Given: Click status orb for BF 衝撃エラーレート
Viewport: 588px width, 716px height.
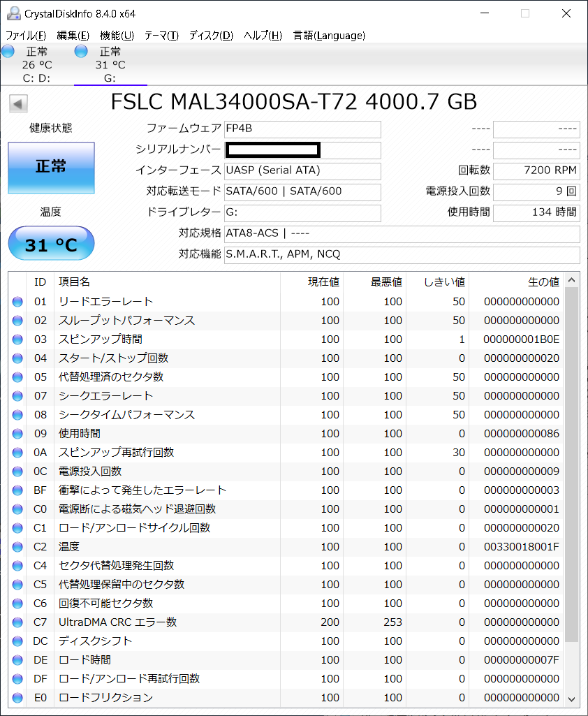Looking at the screenshot, I should pos(17,490).
